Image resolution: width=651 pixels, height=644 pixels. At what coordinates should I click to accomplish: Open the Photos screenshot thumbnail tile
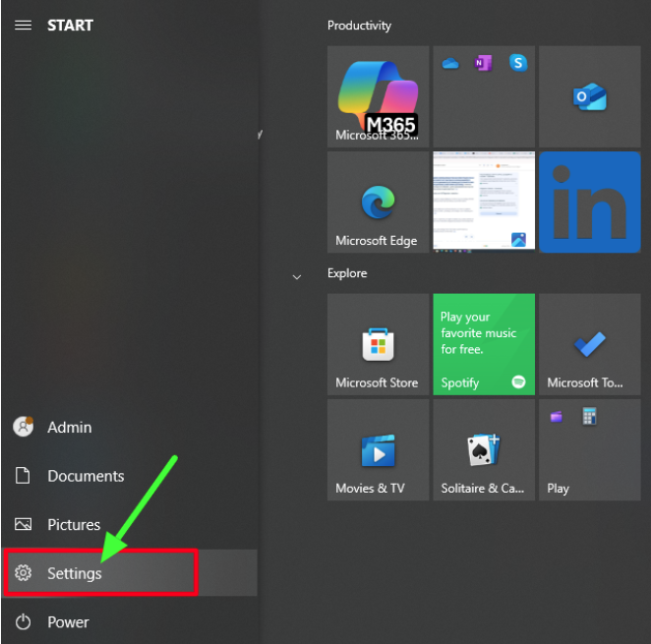coord(484,203)
